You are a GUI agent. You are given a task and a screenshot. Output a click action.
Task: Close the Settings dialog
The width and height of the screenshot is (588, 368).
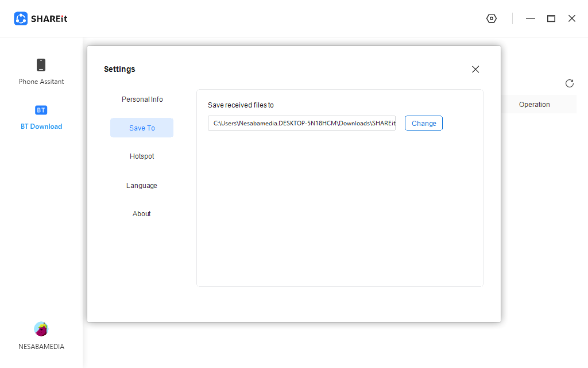pyautogui.click(x=475, y=70)
